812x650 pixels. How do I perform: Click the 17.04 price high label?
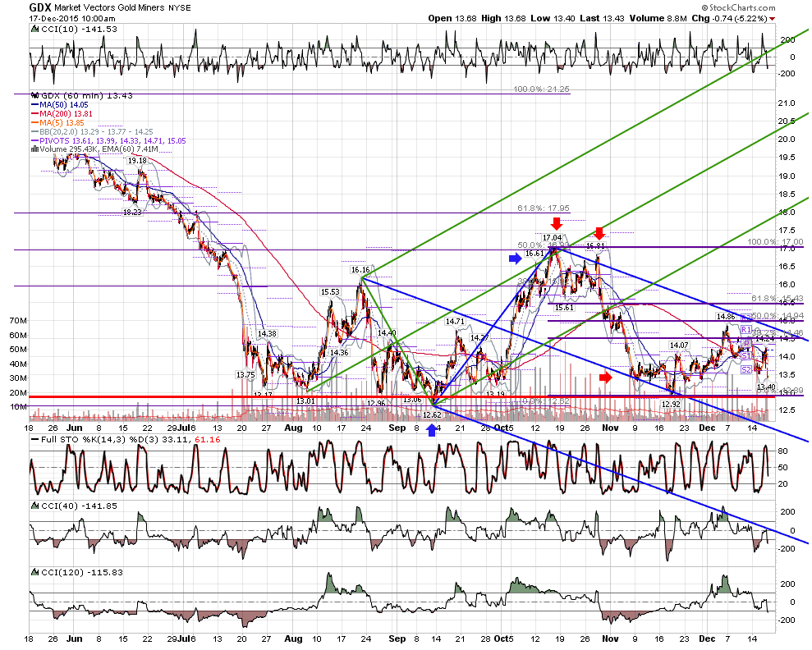point(552,237)
